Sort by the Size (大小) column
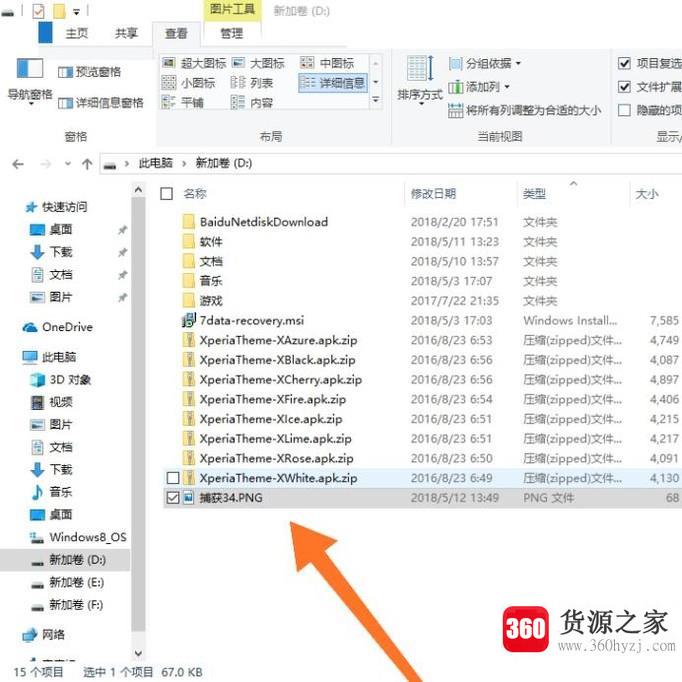 [647, 194]
